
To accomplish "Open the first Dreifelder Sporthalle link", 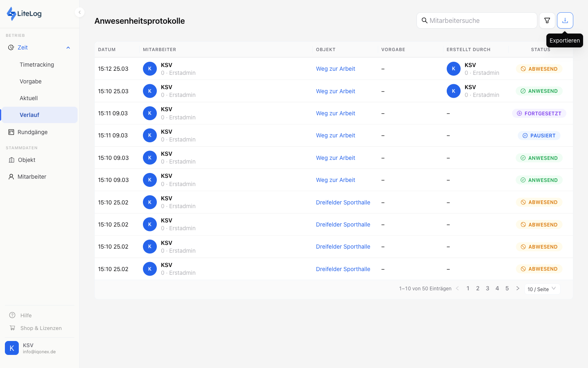I will tap(343, 202).
